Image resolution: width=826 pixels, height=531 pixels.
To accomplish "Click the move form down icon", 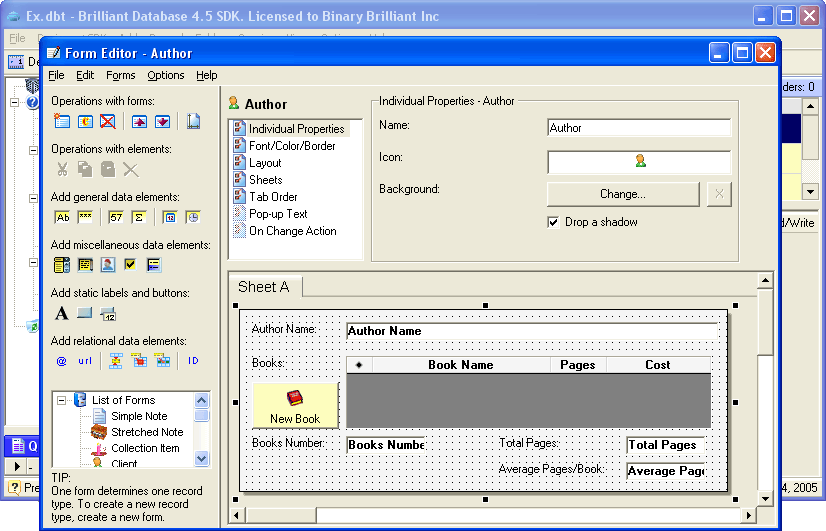I will coord(162,122).
